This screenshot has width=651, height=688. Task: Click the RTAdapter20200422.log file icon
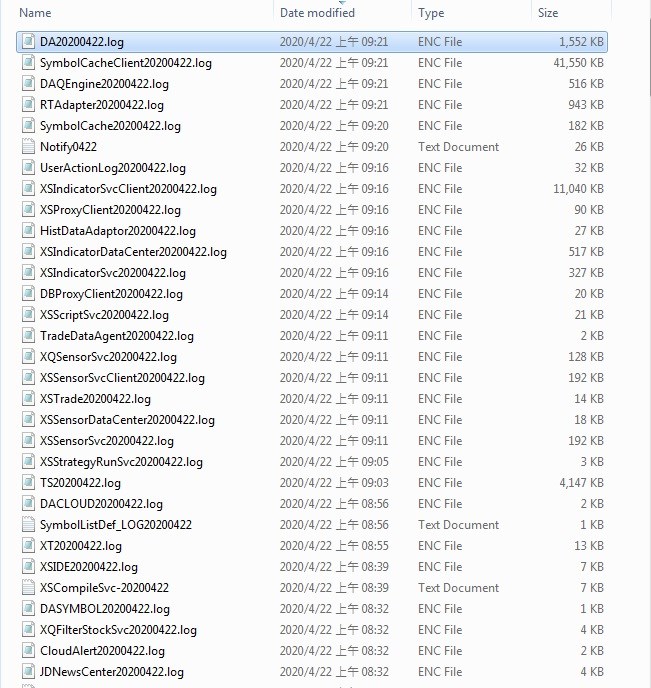point(28,105)
